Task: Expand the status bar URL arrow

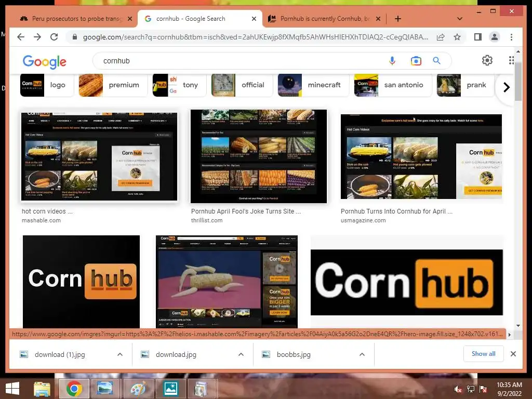Action: coord(509,335)
